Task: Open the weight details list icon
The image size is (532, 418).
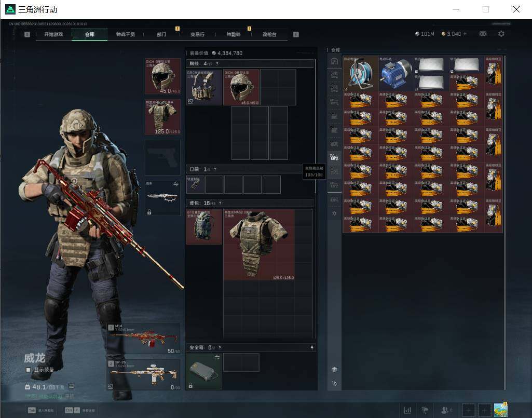Action: (x=71, y=386)
